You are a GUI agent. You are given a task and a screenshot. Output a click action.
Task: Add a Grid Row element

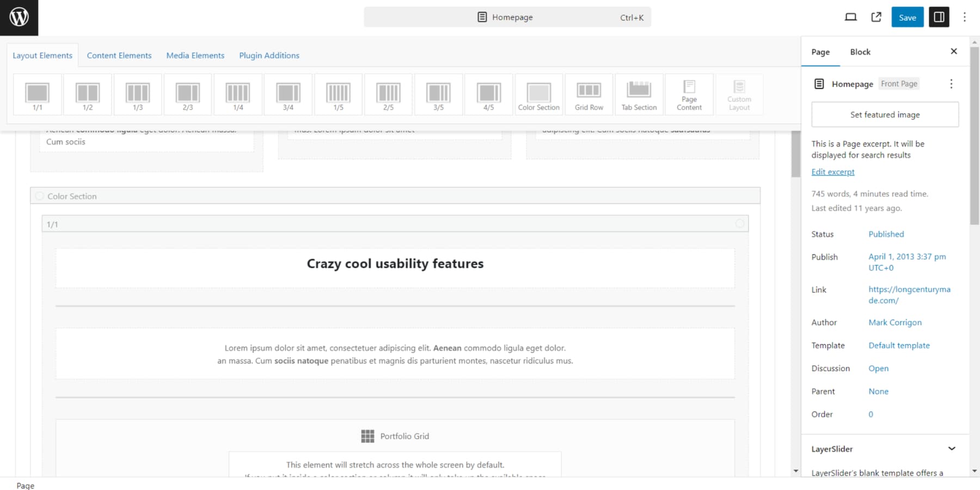pos(589,94)
